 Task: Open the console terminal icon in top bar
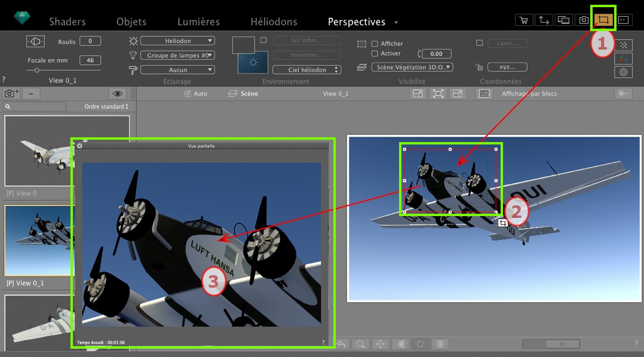(x=623, y=20)
